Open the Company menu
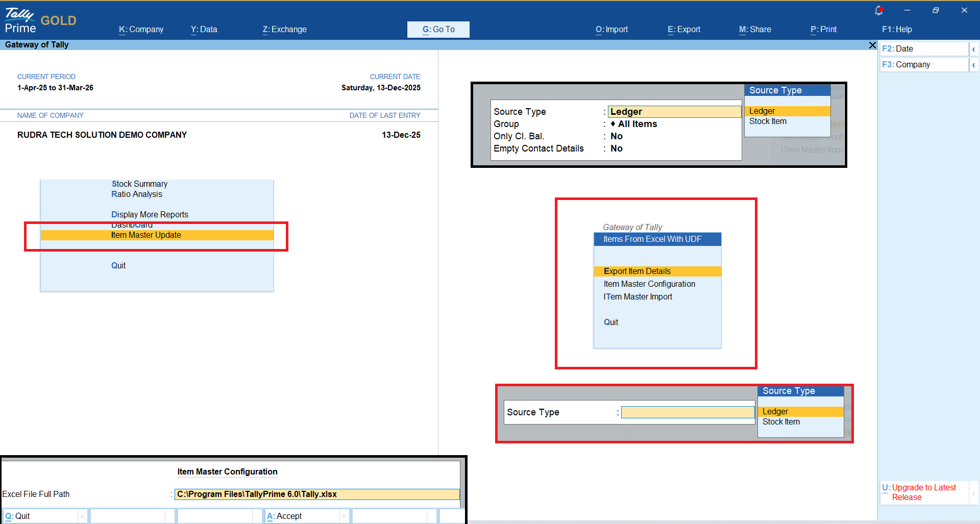This screenshot has width=980, height=524. [x=141, y=30]
